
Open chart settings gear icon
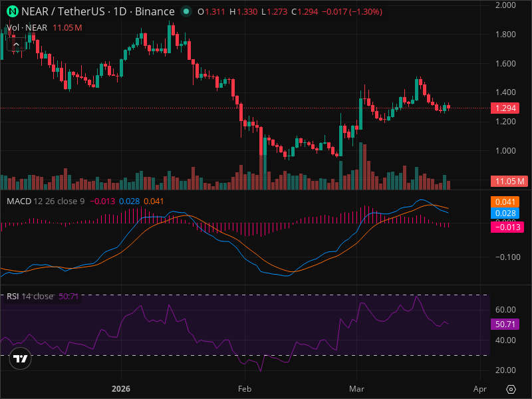click(511, 389)
